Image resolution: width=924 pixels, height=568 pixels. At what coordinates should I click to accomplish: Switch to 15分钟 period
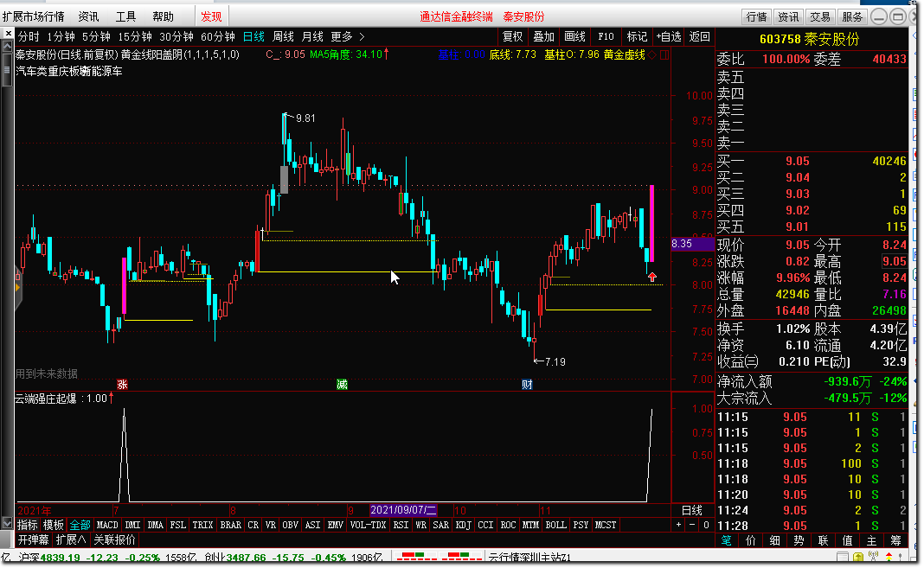point(135,36)
